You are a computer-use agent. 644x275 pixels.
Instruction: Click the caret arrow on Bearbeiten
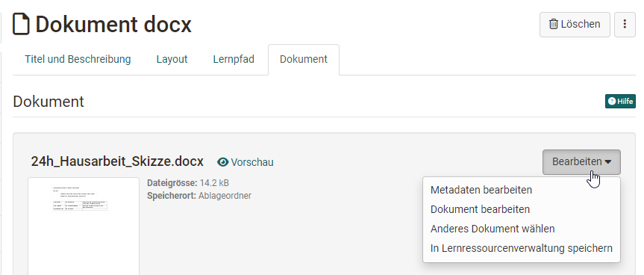click(x=608, y=162)
